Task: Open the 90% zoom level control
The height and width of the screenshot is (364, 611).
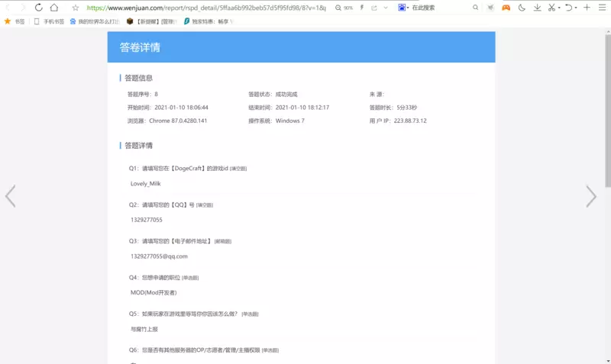Action: [x=344, y=8]
